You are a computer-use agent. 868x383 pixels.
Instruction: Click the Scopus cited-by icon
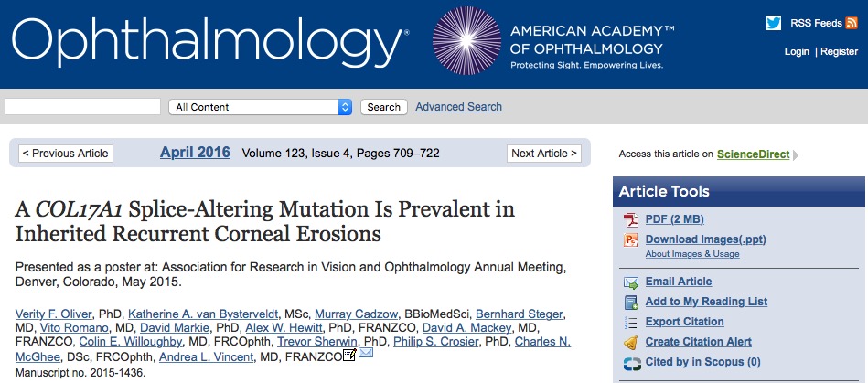631,363
